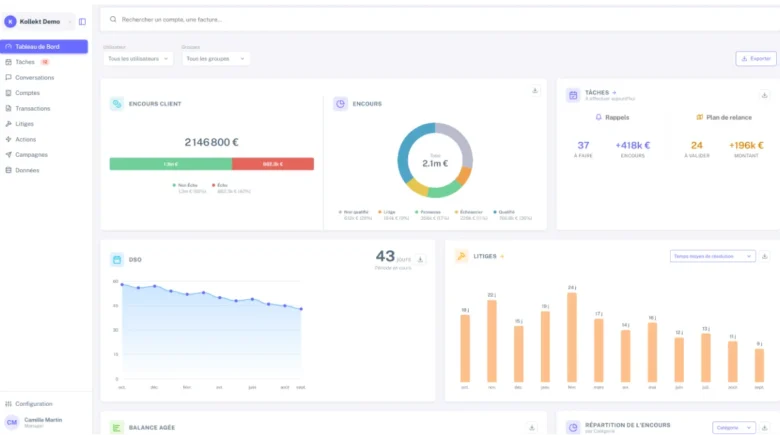Click the Encours Client coins icon

[116, 104]
